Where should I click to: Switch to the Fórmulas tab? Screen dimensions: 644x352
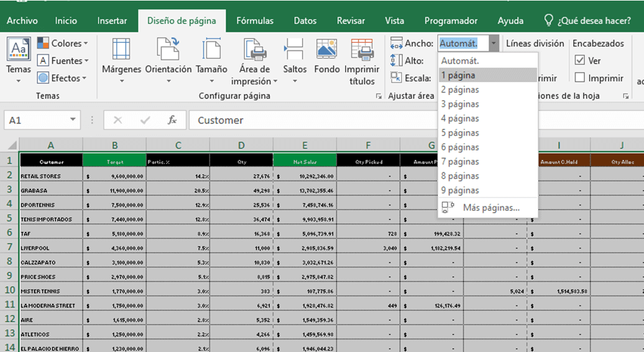(x=255, y=21)
